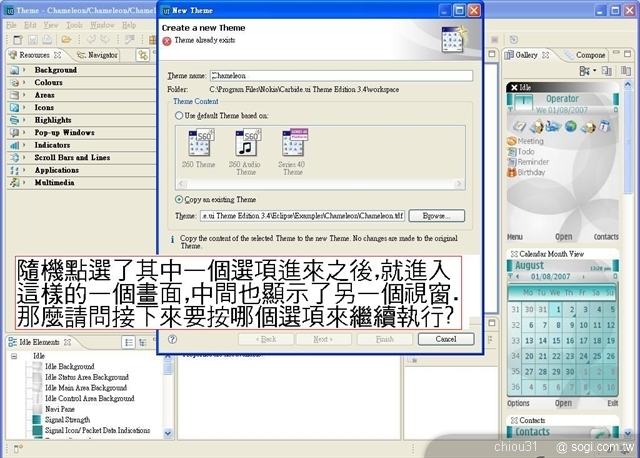Close the Gallery tab via its X
The image size is (640, 458).
pos(545,55)
